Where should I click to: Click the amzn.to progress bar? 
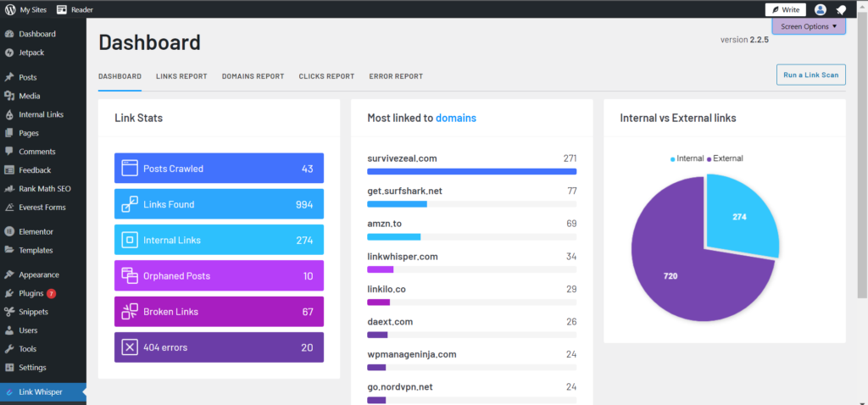pyautogui.click(x=471, y=236)
